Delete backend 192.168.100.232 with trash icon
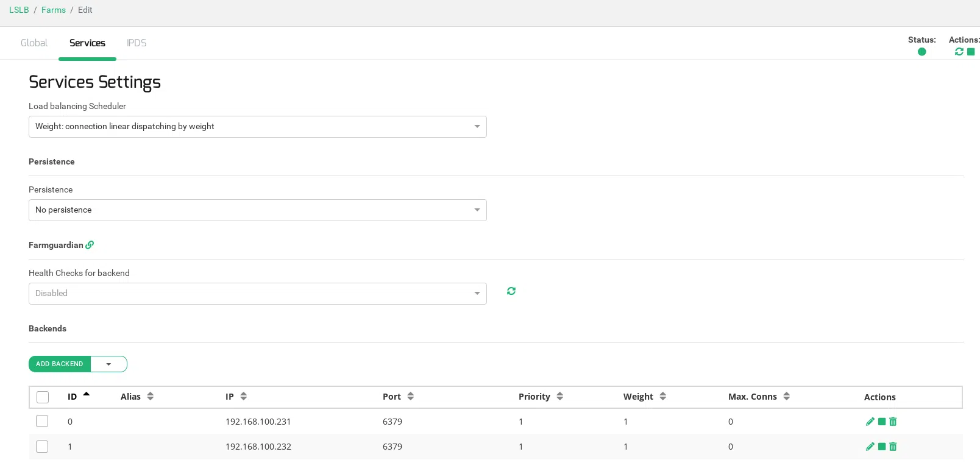The height and width of the screenshot is (474, 980). coord(893,447)
